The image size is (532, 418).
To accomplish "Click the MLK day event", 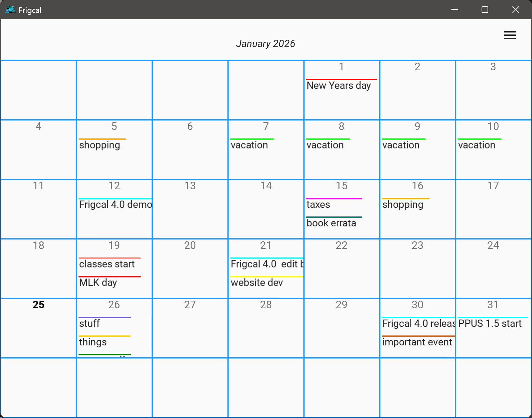I will (x=98, y=283).
